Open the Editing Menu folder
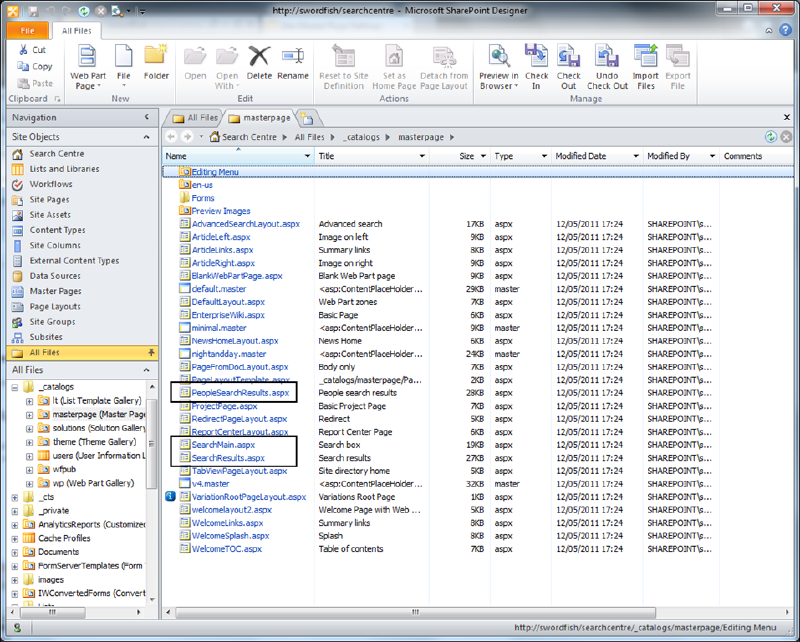This screenshot has width=800, height=642. [215, 172]
